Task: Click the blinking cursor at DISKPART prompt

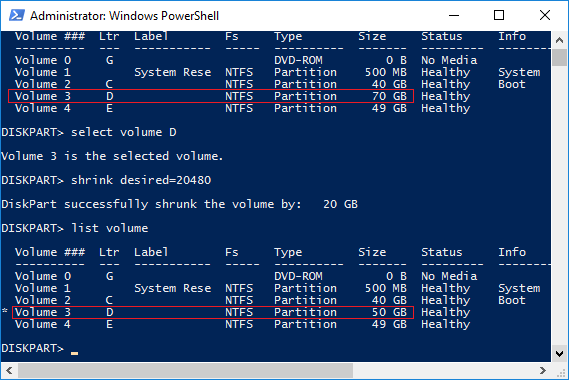Action: point(74,353)
